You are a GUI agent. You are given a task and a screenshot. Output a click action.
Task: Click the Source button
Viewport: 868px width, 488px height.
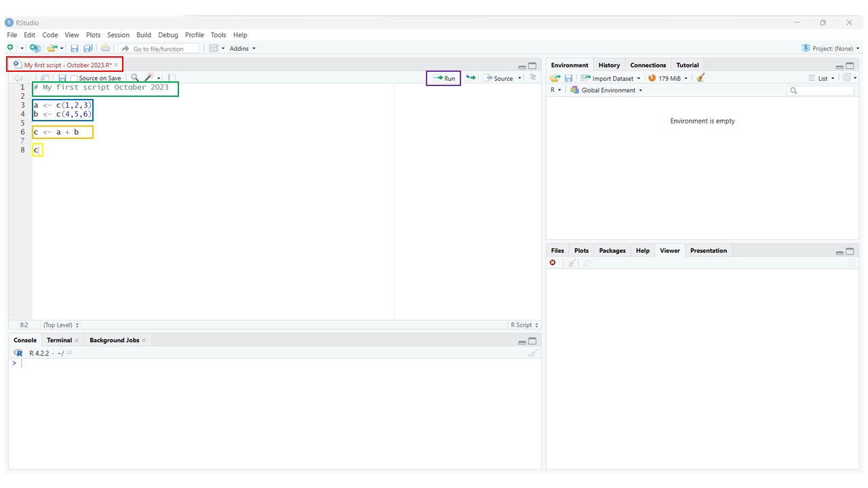pos(498,79)
